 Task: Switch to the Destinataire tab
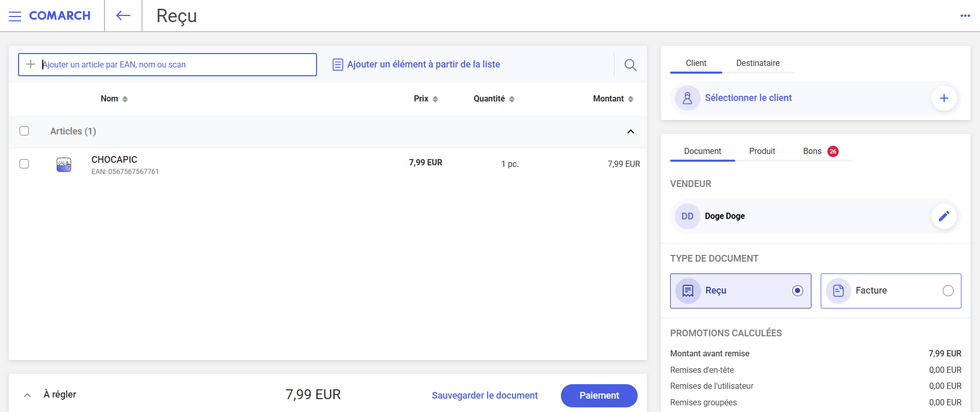(x=757, y=63)
